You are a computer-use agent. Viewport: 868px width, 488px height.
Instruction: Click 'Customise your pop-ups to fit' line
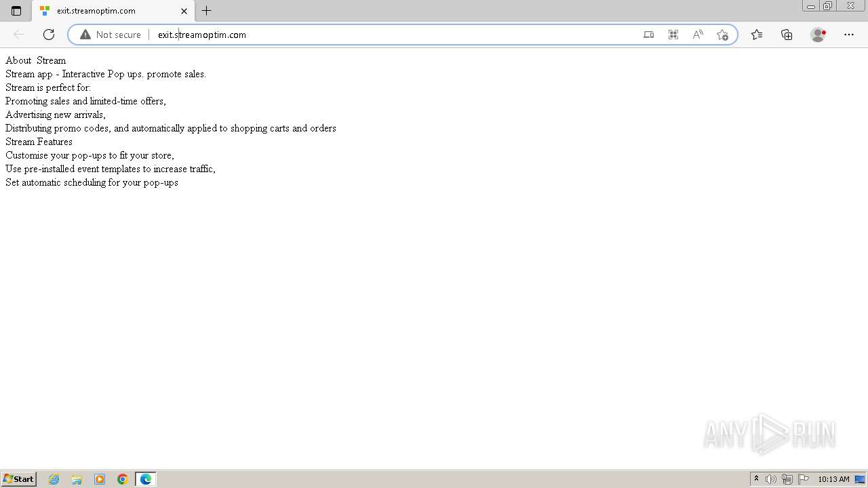pos(90,155)
